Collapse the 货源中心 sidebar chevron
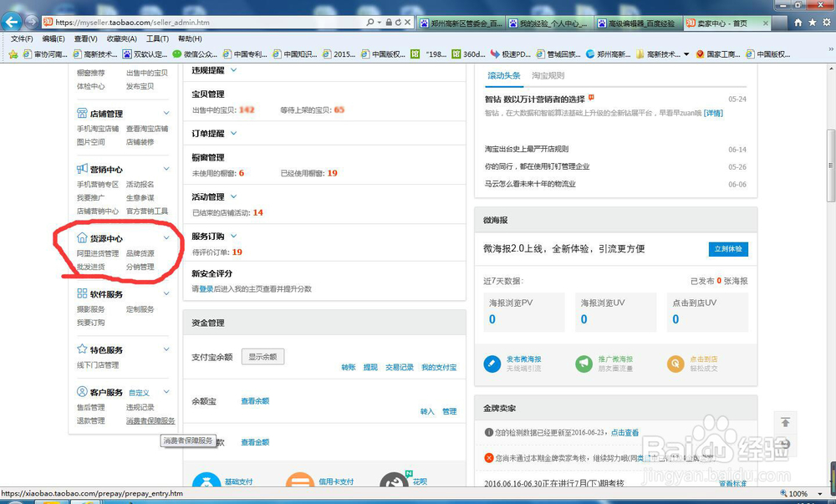Image resolution: width=836 pixels, height=504 pixels. coord(166,237)
